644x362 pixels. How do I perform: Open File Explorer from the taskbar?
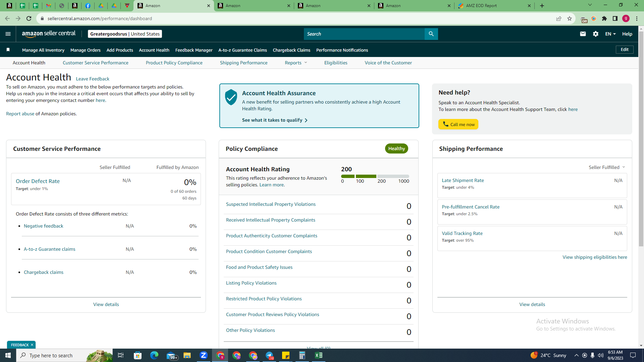click(x=187, y=355)
